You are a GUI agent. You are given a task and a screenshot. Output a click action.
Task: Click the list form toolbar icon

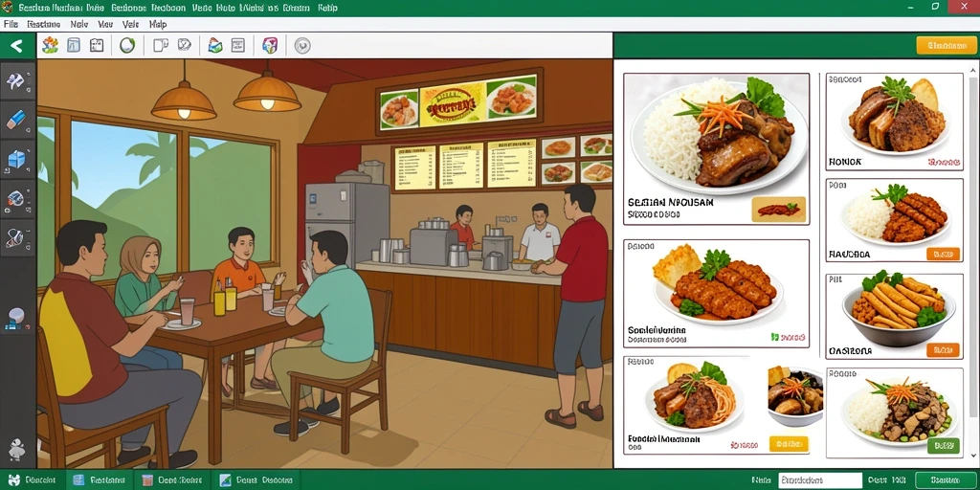[237, 45]
